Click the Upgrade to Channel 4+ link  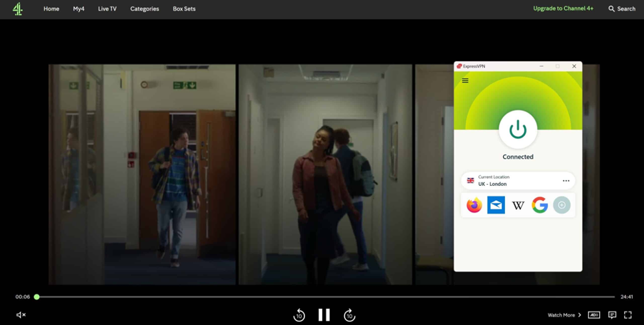(x=563, y=9)
